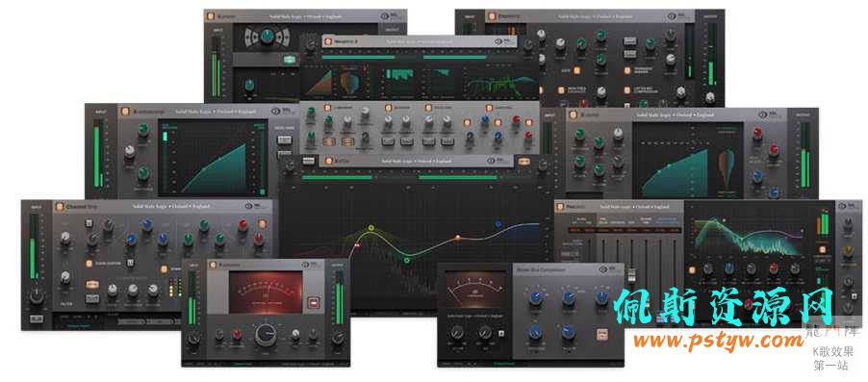Click the top blue EQ knob in Channel Strip
The image size is (868, 382).
146,225
